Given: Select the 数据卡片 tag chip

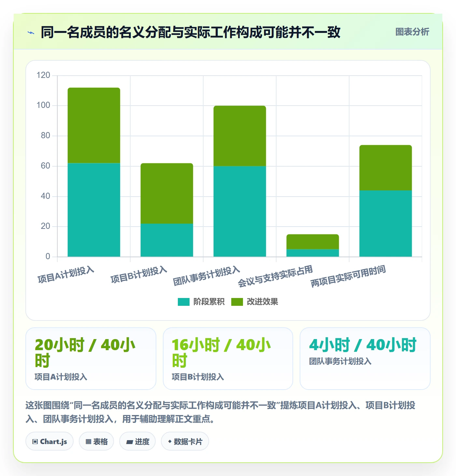Looking at the screenshot, I should (185, 441).
